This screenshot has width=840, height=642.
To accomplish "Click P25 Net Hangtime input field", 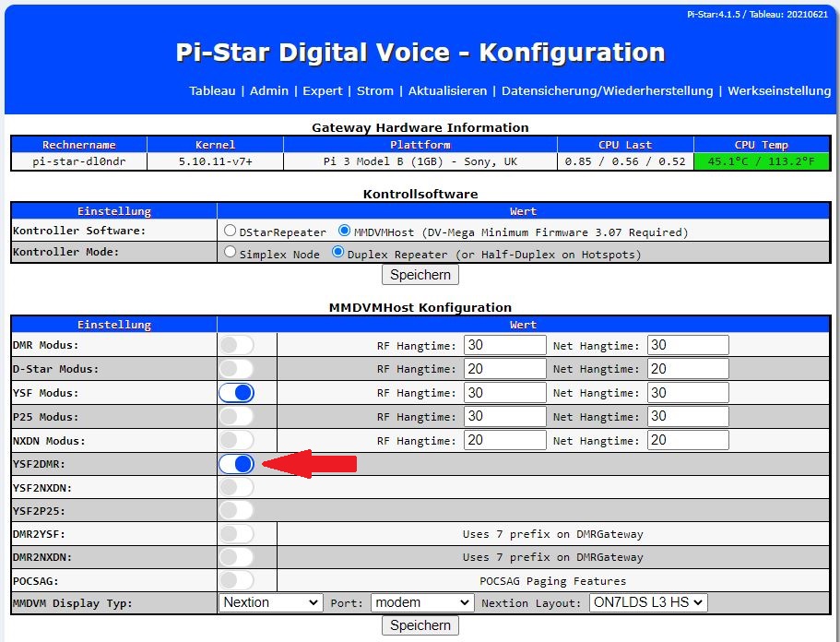I will (688, 416).
